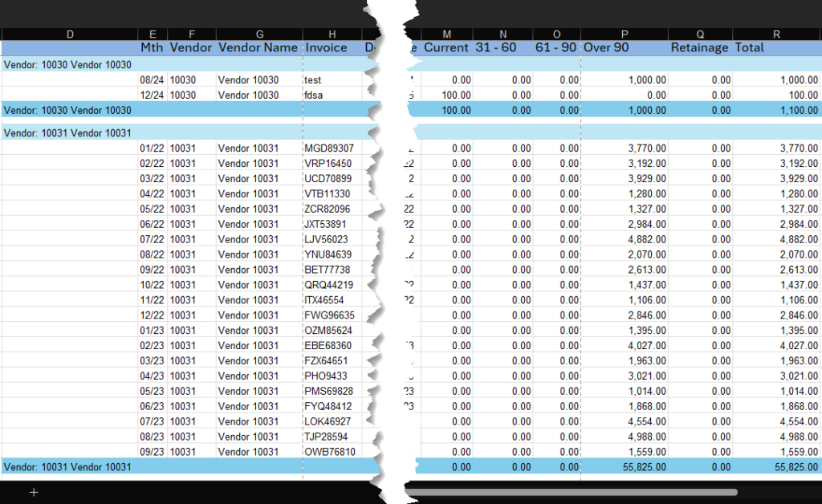Select invoice cell "QRQ44219"
822x504 pixels.
pyautogui.click(x=332, y=285)
